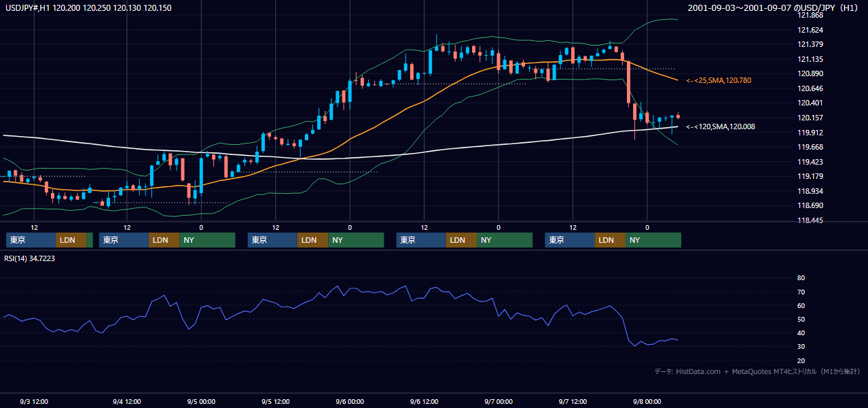
Task: Click price axis value 118.445
Action: [x=810, y=220]
